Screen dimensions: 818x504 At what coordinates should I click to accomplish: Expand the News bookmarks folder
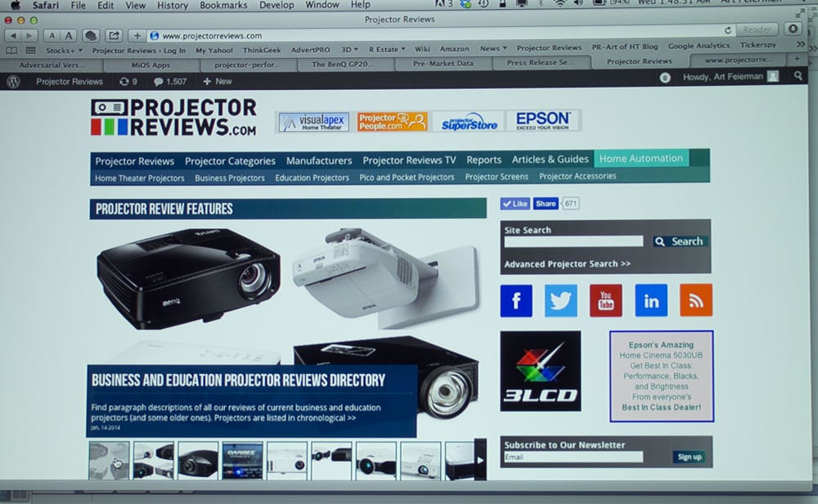493,48
